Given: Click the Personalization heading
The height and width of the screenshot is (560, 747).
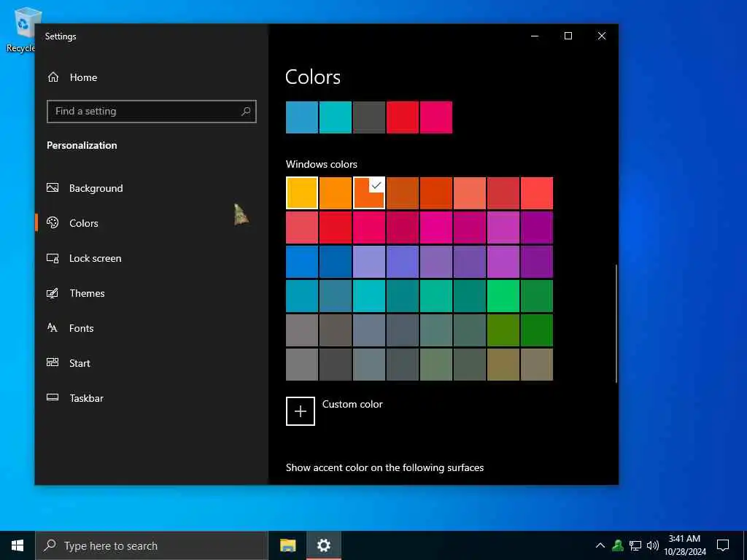Looking at the screenshot, I should tap(82, 145).
